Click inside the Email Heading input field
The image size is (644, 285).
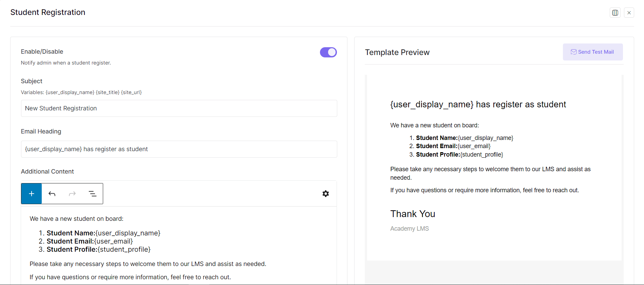pos(179,149)
